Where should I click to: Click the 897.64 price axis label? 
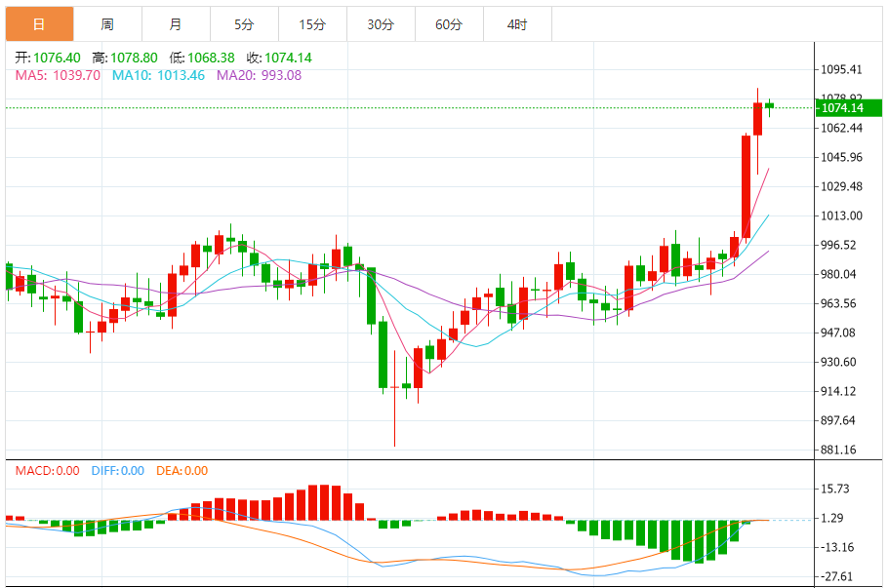(x=839, y=420)
